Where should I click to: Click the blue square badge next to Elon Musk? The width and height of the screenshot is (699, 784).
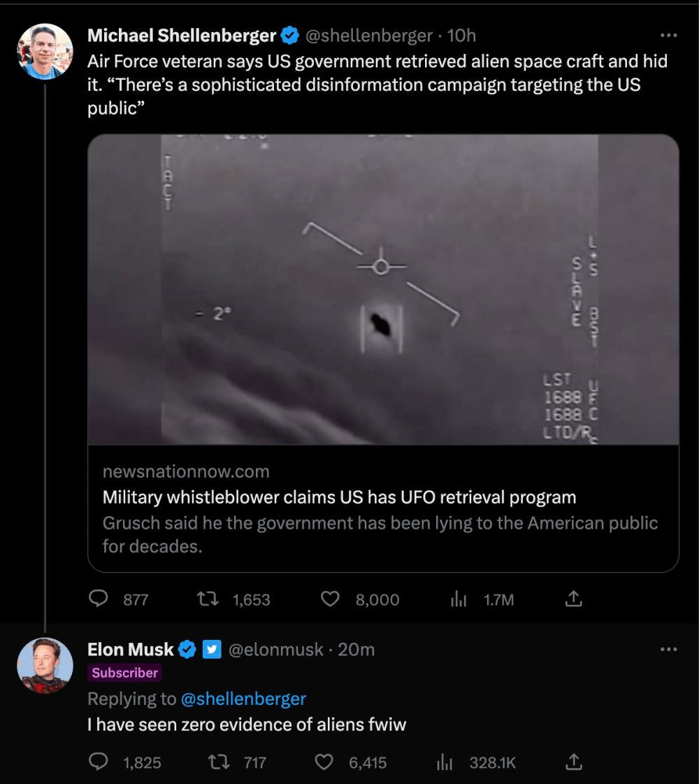click(x=212, y=650)
